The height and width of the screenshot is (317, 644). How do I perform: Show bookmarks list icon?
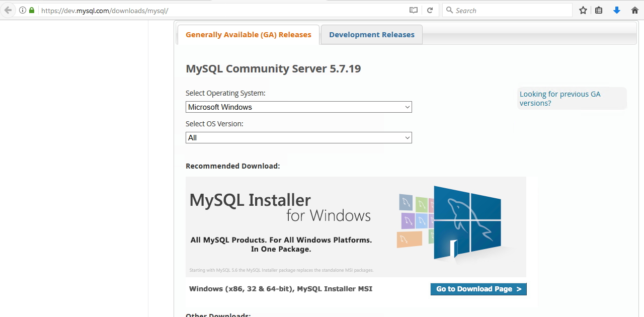(599, 10)
